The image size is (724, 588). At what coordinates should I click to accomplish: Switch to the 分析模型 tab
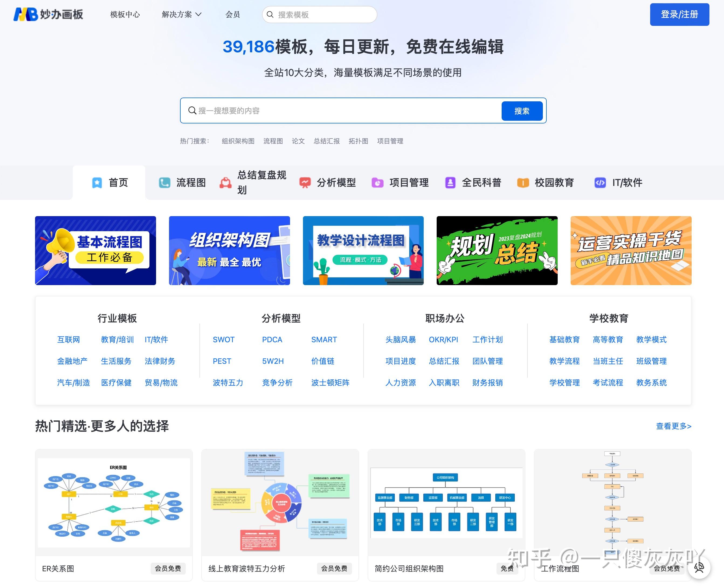[x=327, y=182]
